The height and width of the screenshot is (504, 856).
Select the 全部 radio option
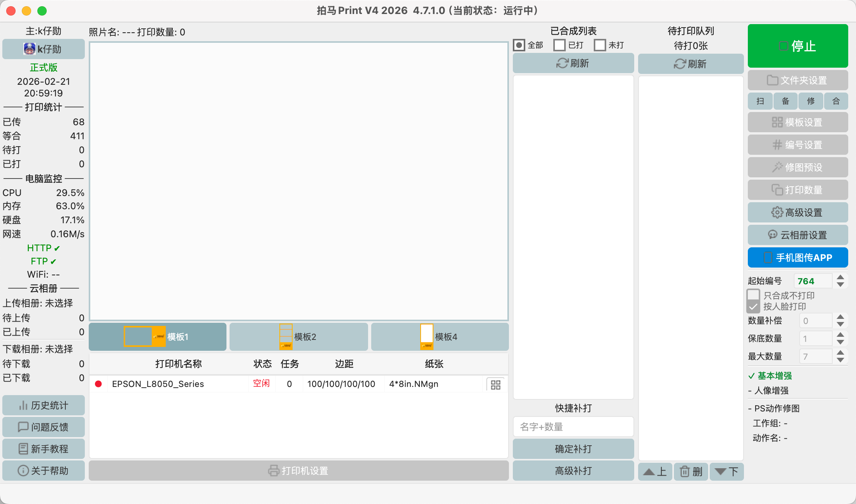click(519, 45)
